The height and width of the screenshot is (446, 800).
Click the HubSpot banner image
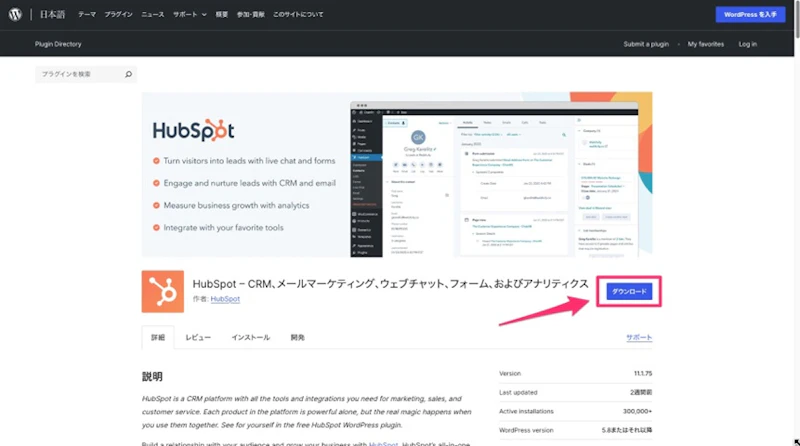[397, 175]
